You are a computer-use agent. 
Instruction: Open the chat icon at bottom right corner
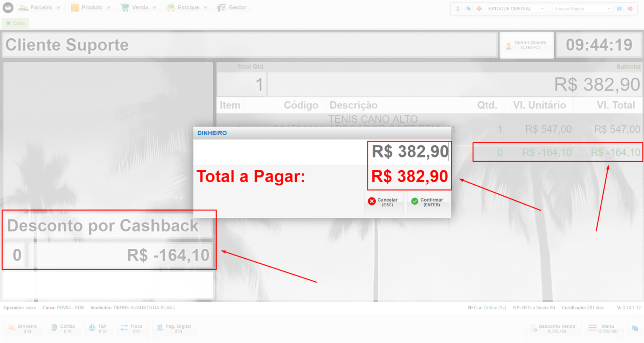pyautogui.click(x=635, y=328)
